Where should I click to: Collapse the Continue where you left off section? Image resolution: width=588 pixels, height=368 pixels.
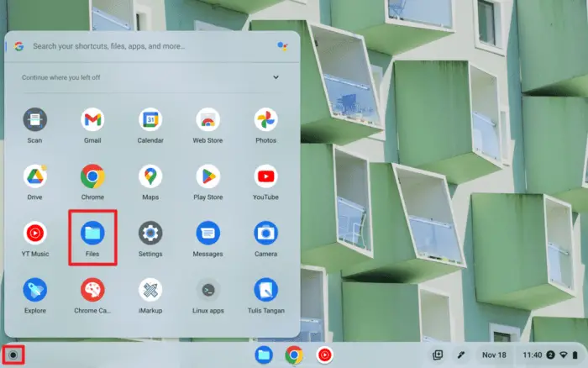[276, 77]
